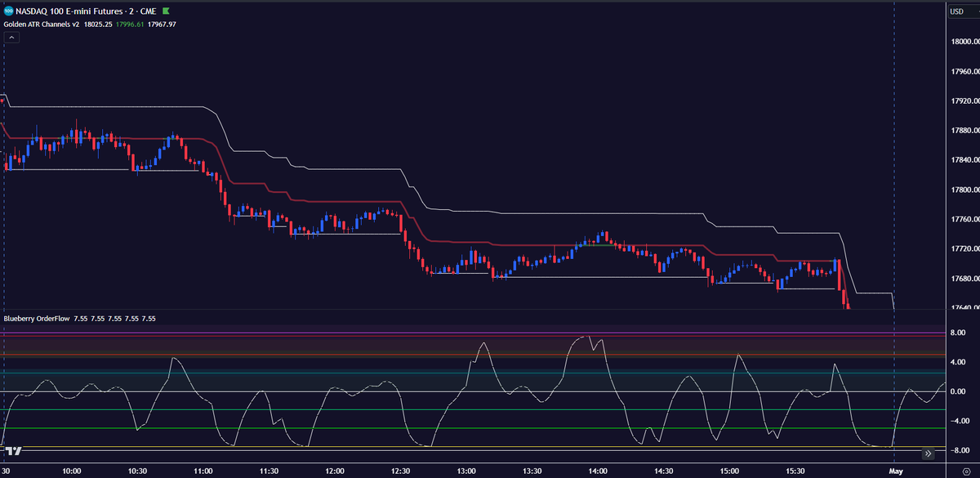Click 10:30 on the time axis
The image size is (980, 478).
point(137,471)
